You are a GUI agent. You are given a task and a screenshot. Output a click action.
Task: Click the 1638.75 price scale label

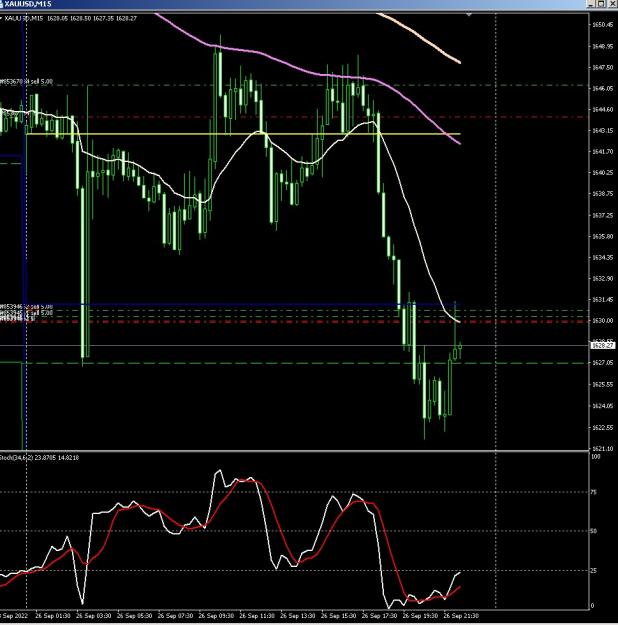coord(602,194)
